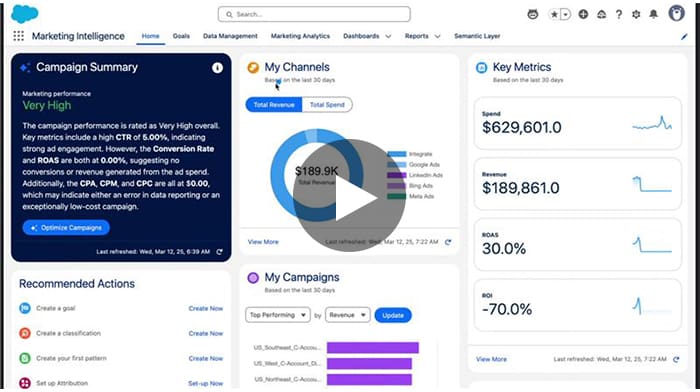Click the Campaign Summary sparkle icon
Screen dimensions: 700x392
point(25,67)
